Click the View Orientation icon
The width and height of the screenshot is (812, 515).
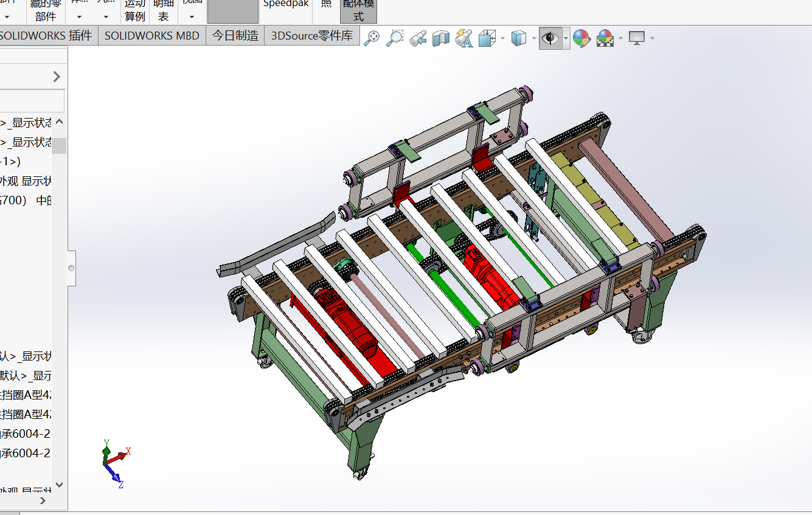pyautogui.click(x=487, y=38)
